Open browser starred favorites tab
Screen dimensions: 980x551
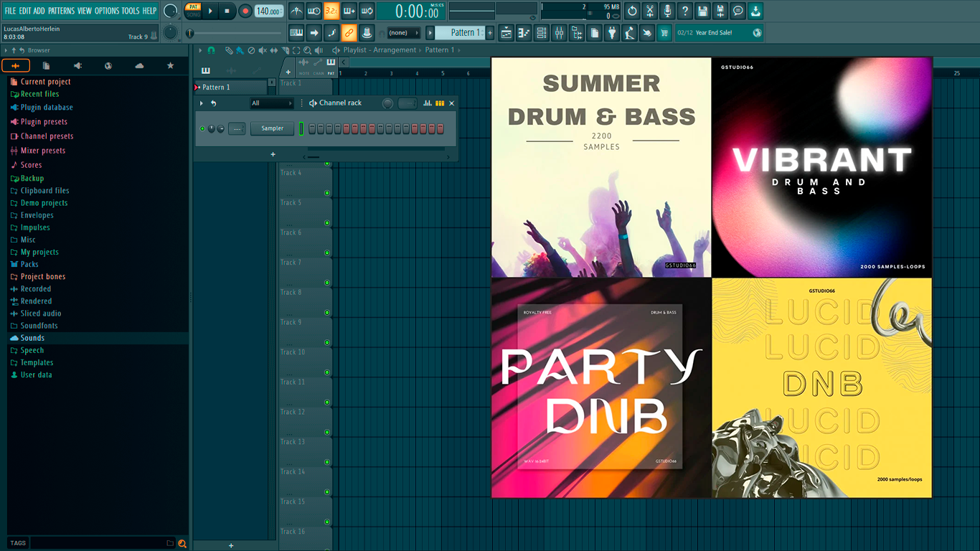click(170, 66)
